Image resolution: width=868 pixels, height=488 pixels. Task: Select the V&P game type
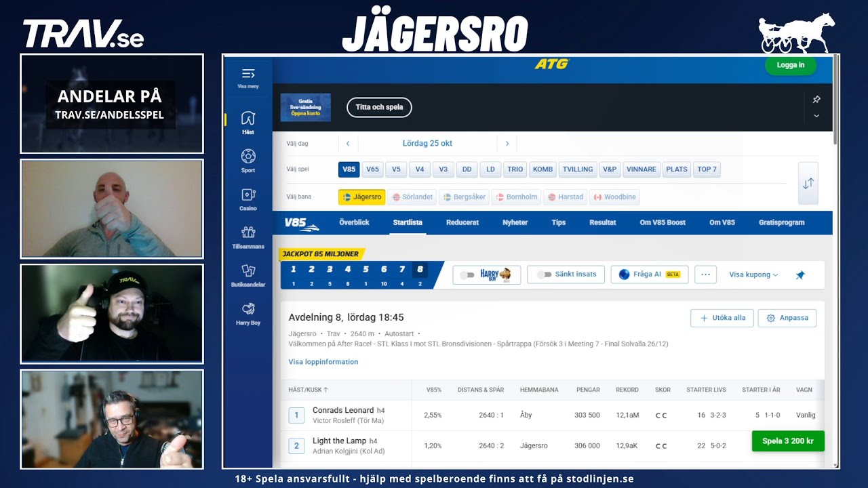pyautogui.click(x=610, y=169)
